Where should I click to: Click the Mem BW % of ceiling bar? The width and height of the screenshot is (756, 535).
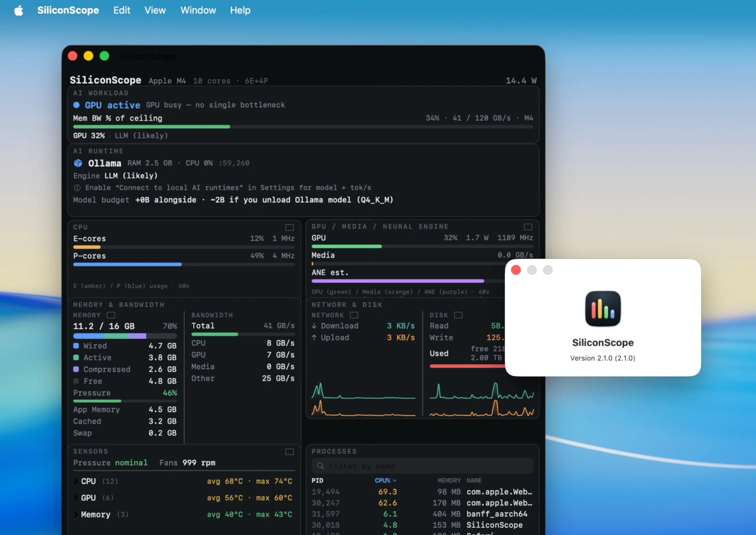[303, 127]
